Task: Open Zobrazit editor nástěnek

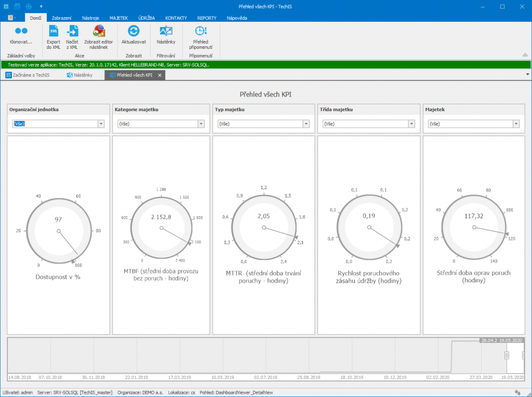Action: pyautogui.click(x=98, y=31)
